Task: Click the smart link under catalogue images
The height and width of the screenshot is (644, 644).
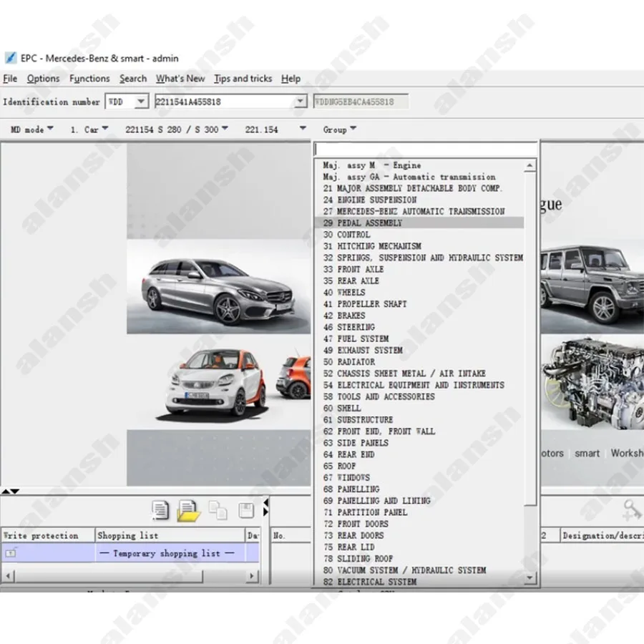Action: (587, 453)
